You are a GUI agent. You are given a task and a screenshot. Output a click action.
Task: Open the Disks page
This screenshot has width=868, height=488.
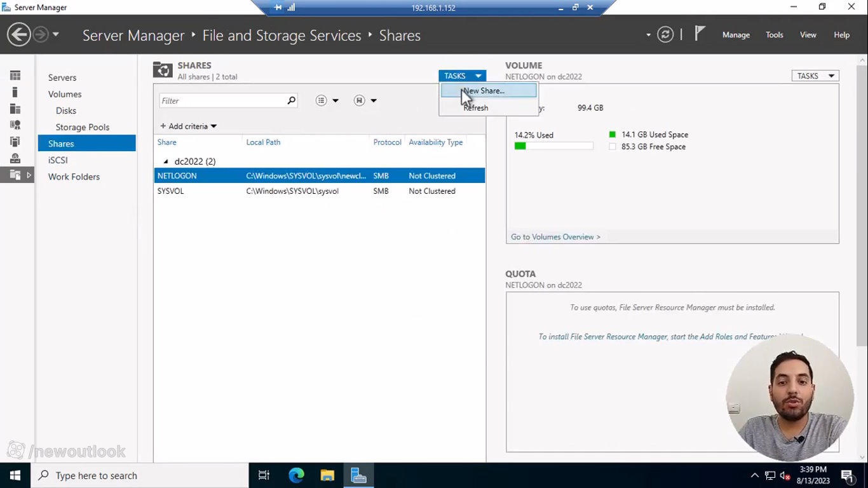point(66,111)
